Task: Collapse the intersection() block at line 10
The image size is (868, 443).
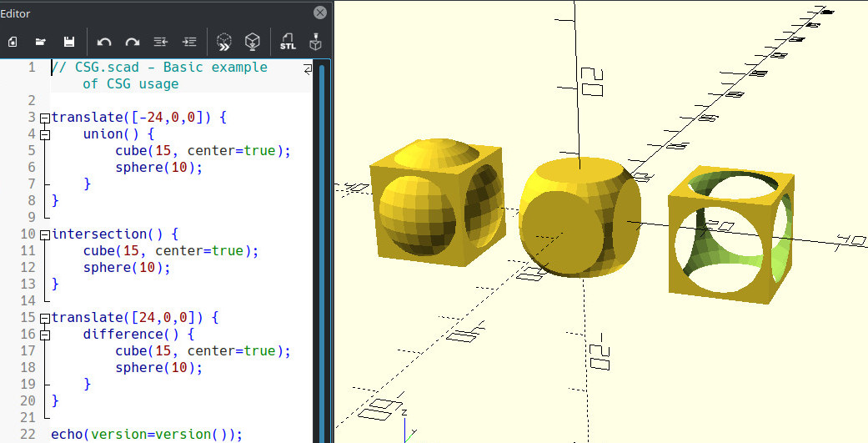Action: [x=45, y=234]
